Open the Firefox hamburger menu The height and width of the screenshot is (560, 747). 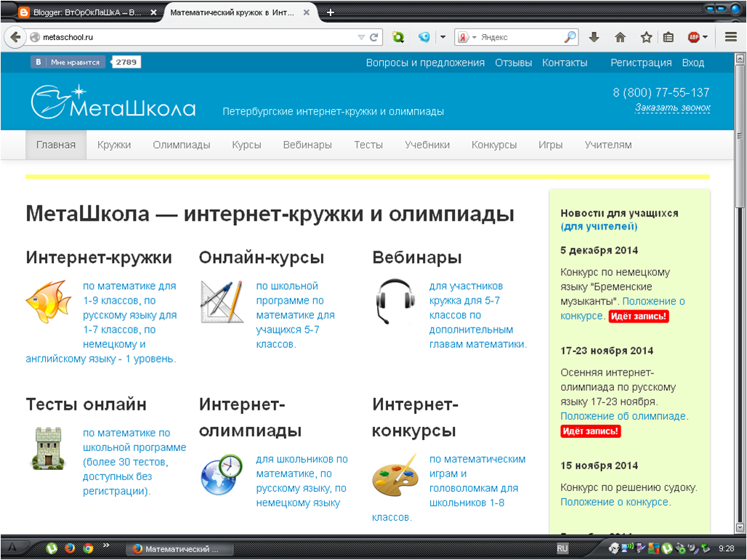(730, 36)
